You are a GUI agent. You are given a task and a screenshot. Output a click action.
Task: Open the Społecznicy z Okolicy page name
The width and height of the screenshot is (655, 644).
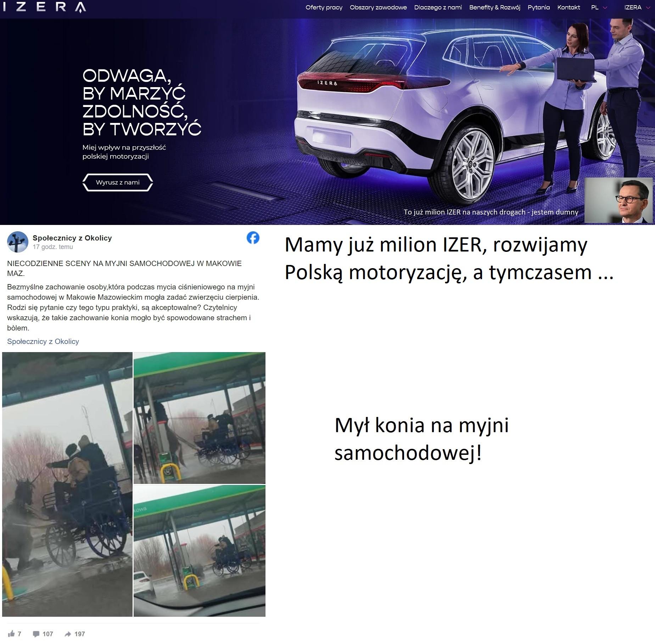tap(72, 238)
